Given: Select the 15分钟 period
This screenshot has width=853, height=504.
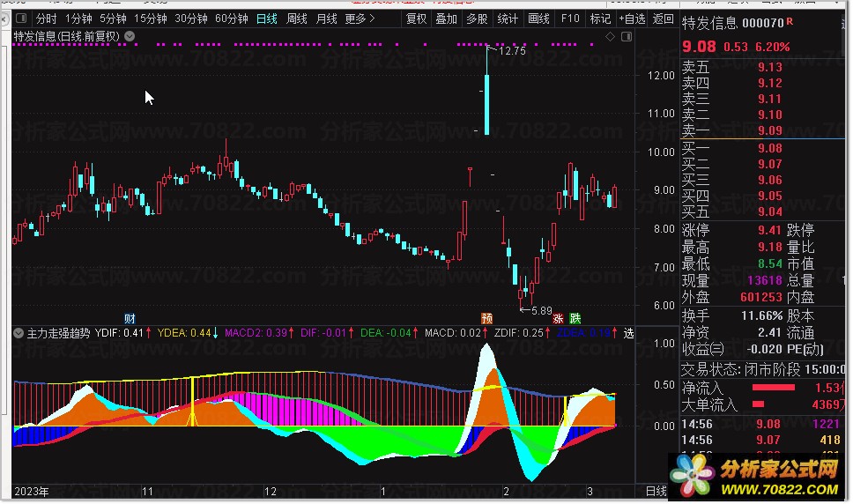Looking at the screenshot, I should click(150, 19).
